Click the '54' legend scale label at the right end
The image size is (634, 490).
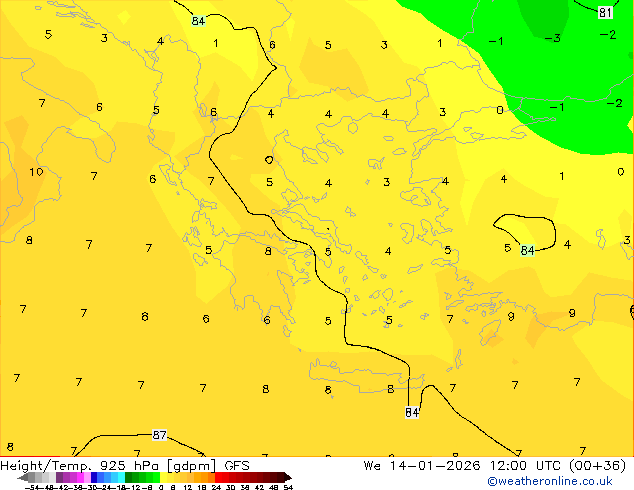(x=288, y=487)
